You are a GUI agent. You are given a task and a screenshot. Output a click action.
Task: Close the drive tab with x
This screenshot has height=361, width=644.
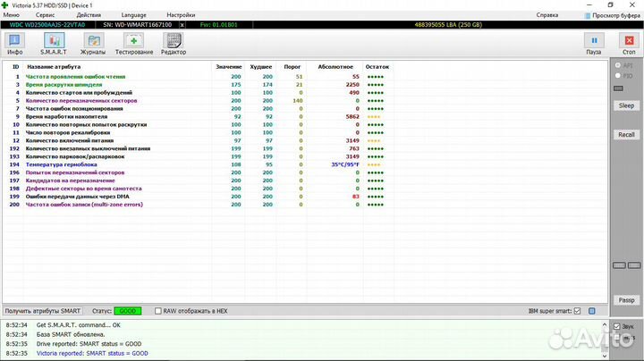point(182,25)
